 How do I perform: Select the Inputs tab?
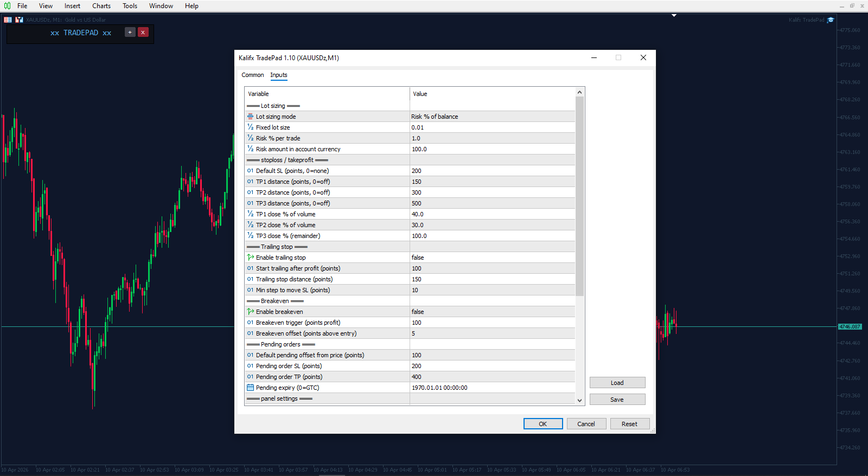point(279,75)
